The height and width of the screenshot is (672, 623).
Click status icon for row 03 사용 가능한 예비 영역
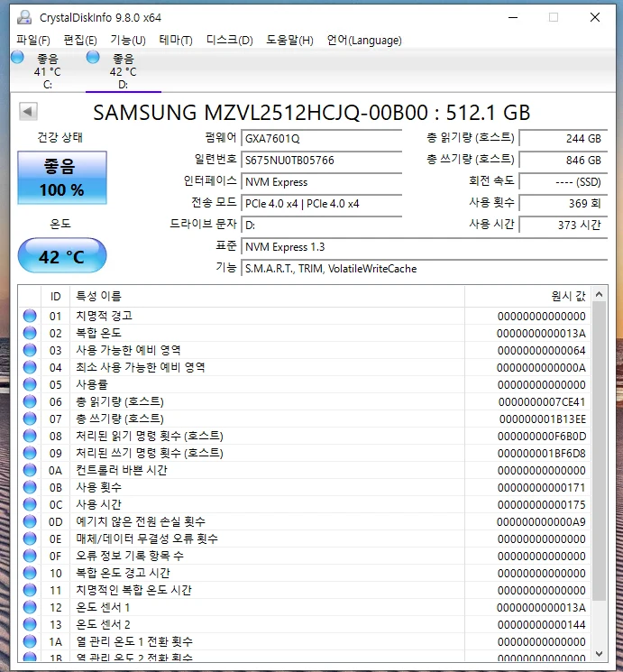(x=30, y=350)
